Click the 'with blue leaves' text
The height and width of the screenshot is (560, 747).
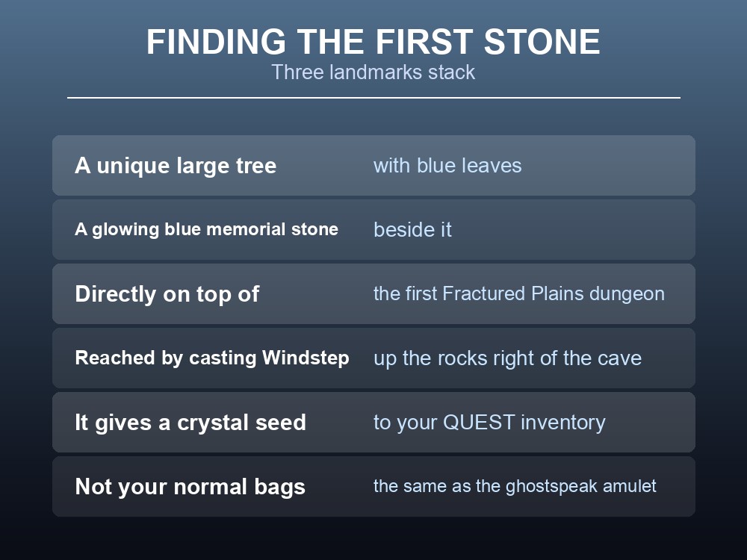tap(447, 166)
